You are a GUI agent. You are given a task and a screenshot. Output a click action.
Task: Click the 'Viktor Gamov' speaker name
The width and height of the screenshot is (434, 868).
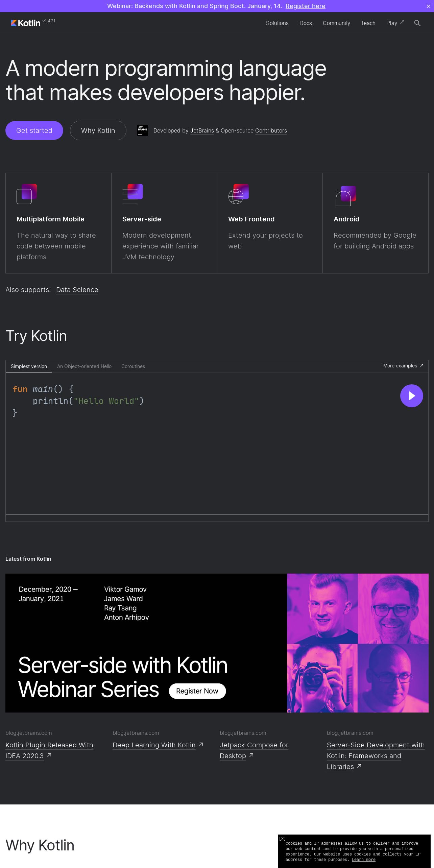point(125,589)
